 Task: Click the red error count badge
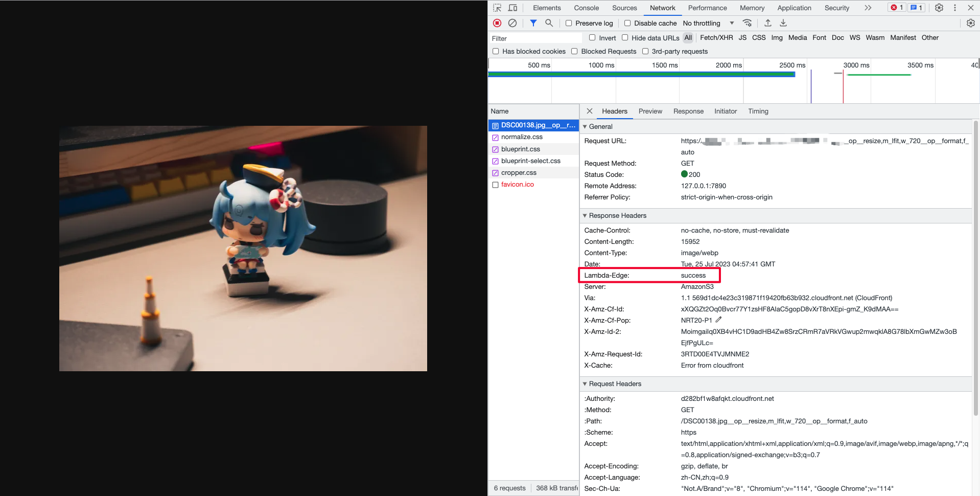tap(897, 8)
